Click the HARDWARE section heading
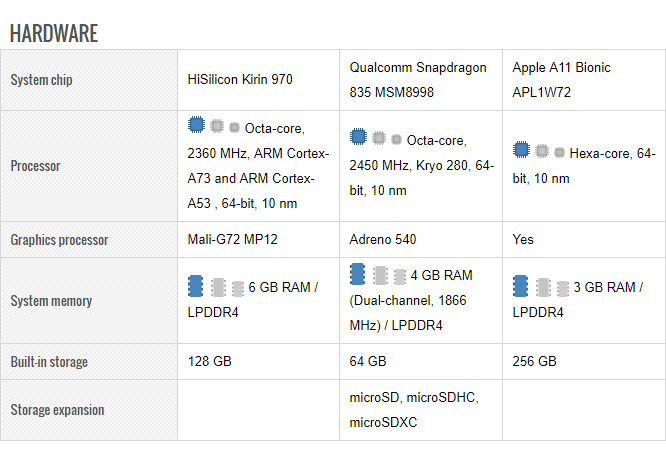 [54, 33]
